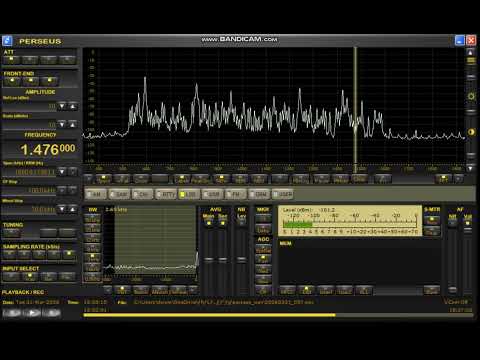This screenshot has width=480, height=360.
Task: Toggle the Dither front-end button
Action: 31,81
